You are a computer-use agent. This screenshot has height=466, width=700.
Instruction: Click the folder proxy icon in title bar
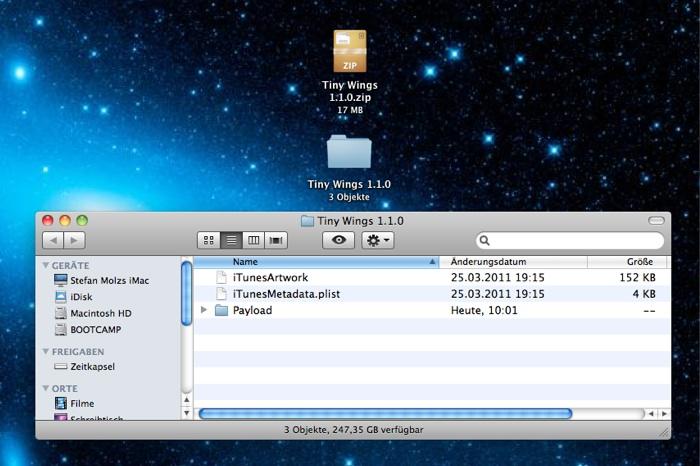pyautogui.click(x=307, y=221)
